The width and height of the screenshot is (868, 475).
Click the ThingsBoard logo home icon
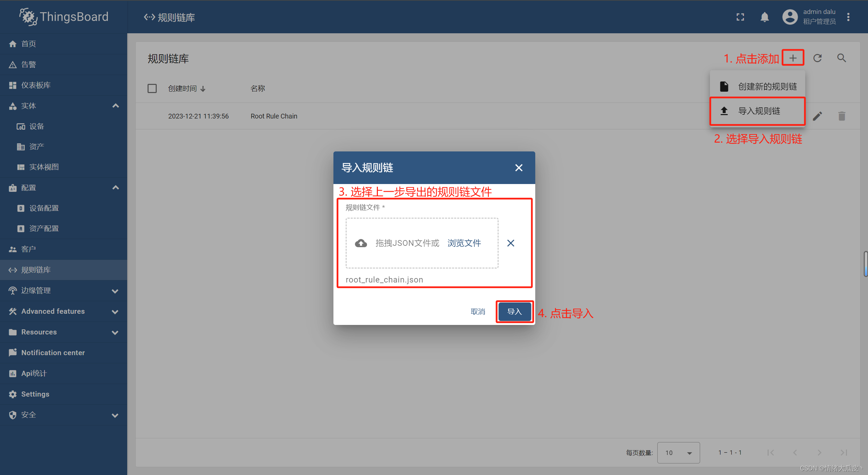(27, 16)
